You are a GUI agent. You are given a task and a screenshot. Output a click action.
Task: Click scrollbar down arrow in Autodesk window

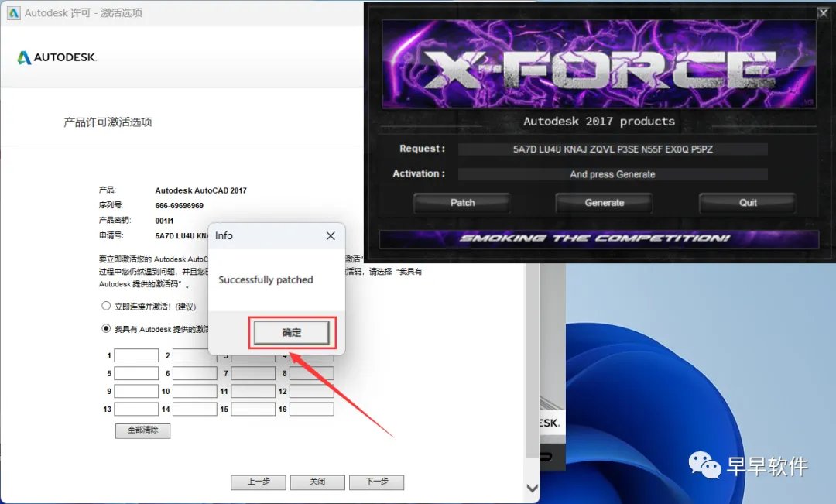tap(532, 488)
